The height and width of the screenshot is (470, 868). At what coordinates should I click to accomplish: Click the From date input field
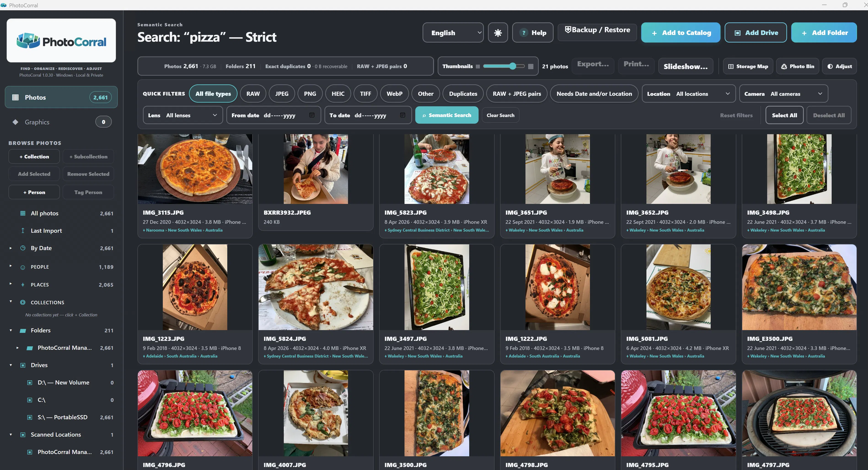click(x=273, y=115)
